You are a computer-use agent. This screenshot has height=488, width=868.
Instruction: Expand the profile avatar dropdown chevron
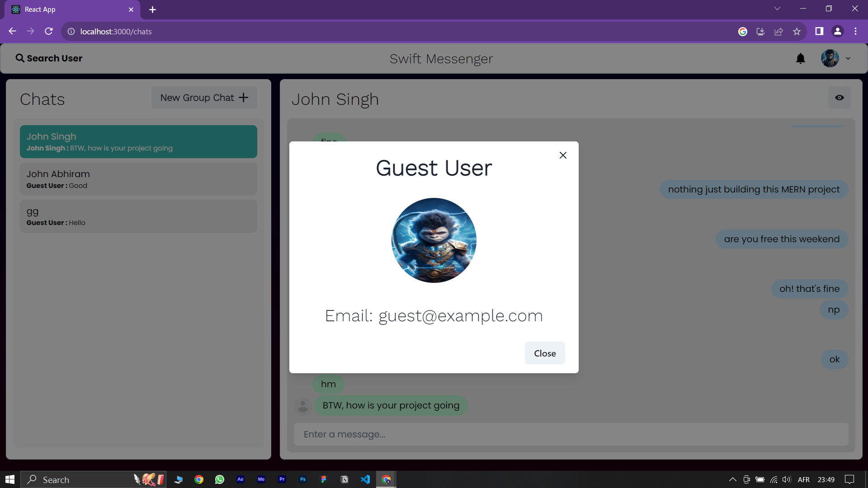tap(848, 59)
